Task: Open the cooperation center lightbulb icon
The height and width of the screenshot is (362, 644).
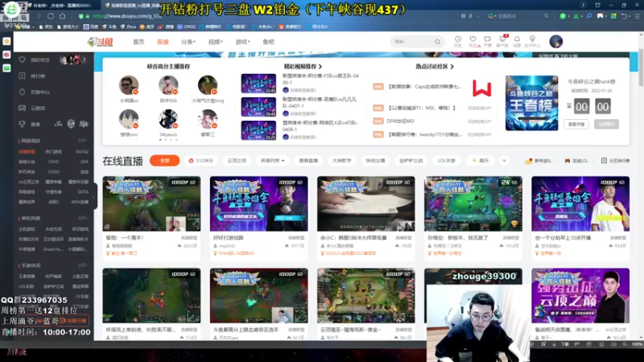Action: pyautogui.click(x=532, y=39)
